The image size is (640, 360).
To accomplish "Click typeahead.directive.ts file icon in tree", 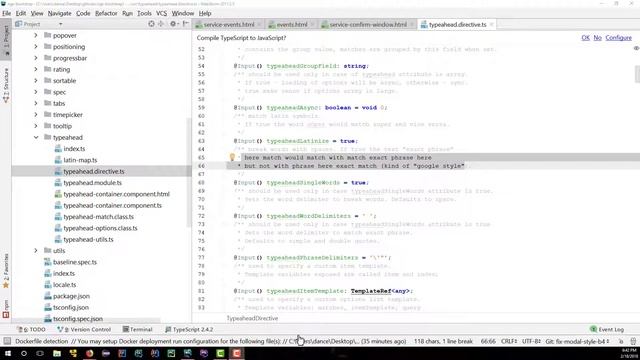I will tap(58, 171).
